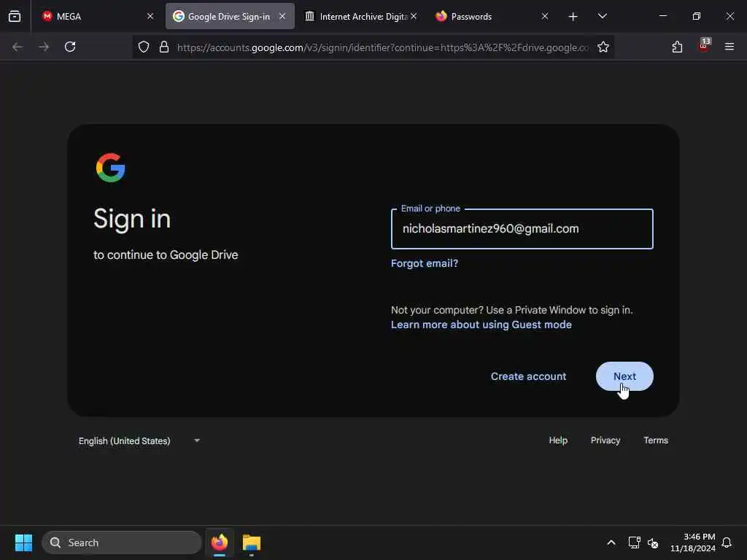Click the Google logo
Screen dimensions: 747x560
point(111,168)
